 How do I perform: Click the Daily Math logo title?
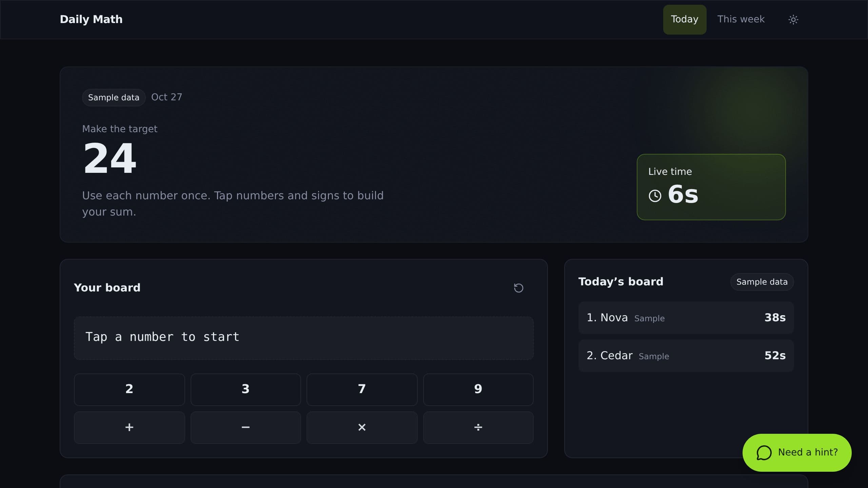click(91, 19)
